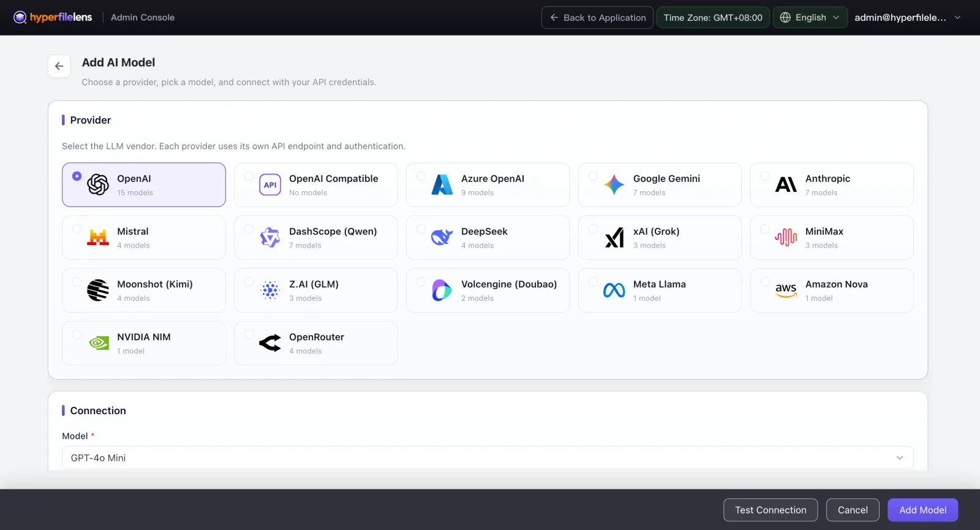This screenshot has height=530, width=980.
Task: Click the '9 models' text under Azure OpenAI
Action: pos(477,192)
